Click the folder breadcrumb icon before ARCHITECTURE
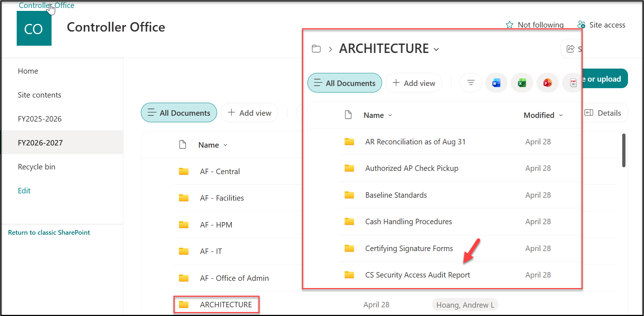Image resolution: width=644 pixels, height=316 pixels. [x=316, y=49]
